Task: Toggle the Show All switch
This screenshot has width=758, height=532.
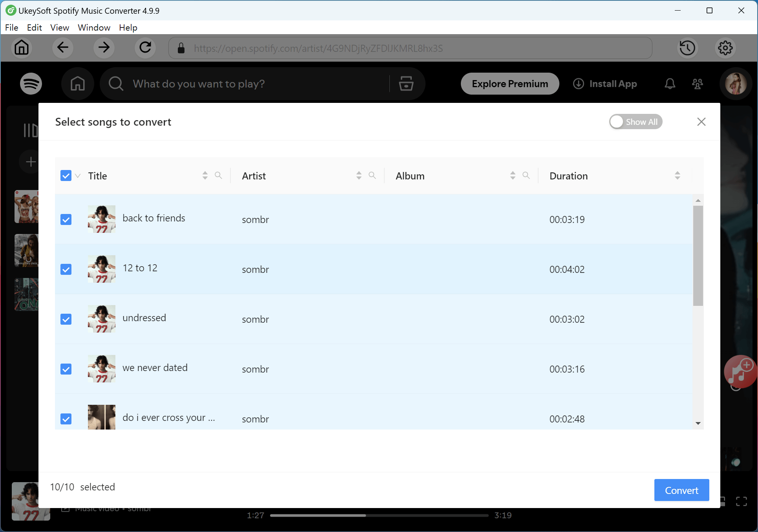Action: tap(635, 122)
